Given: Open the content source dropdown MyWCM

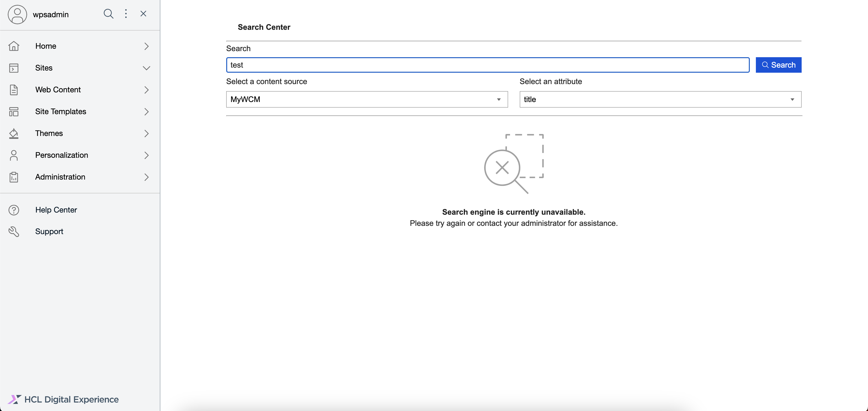Looking at the screenshot, I should (367, 99).
